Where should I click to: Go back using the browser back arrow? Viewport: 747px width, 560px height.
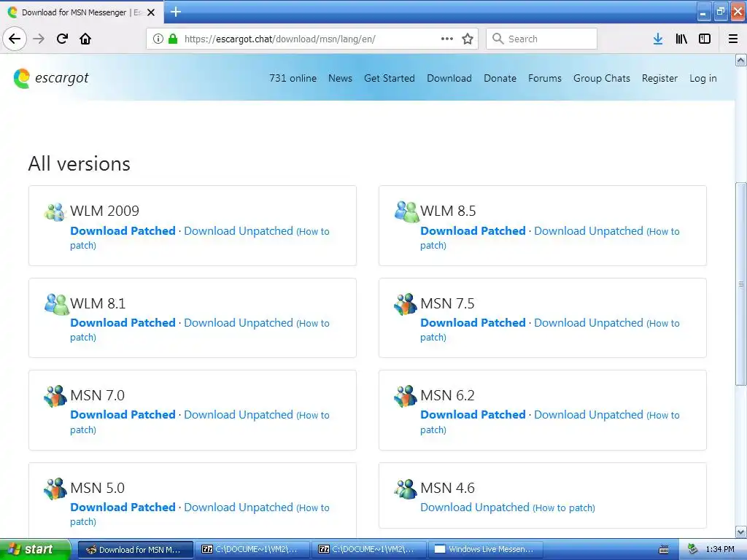click(15, 39)
